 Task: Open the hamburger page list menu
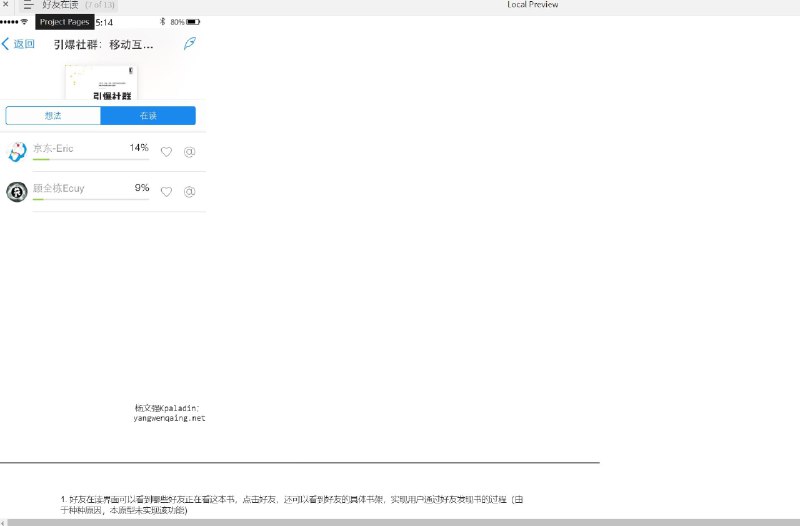[28, 5]
